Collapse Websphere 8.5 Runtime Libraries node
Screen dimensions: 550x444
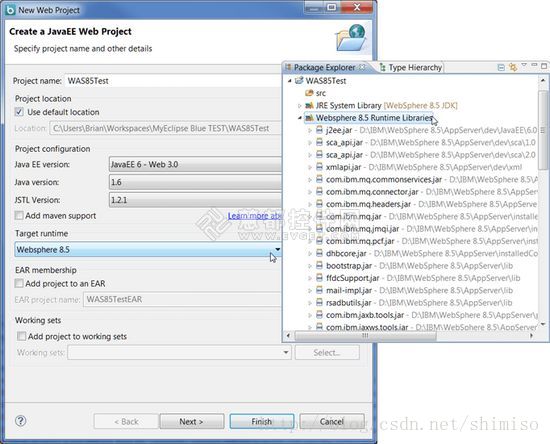click(300, 118)
